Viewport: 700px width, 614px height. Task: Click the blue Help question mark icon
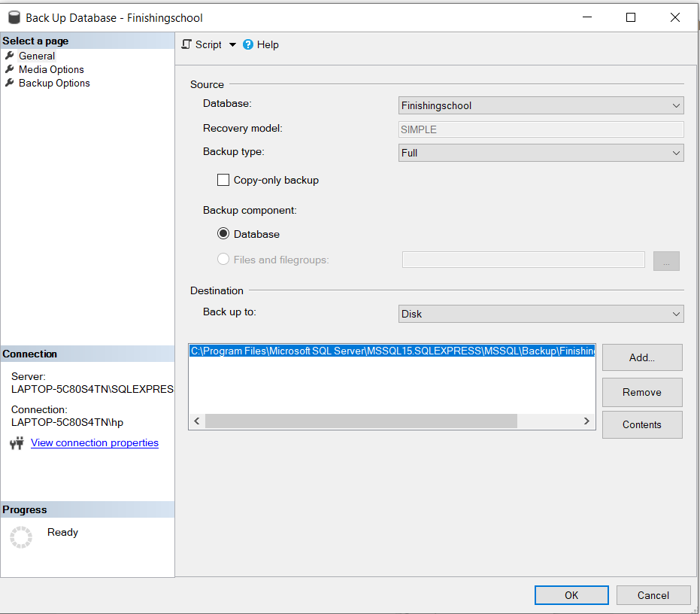(x=248, y=44)
